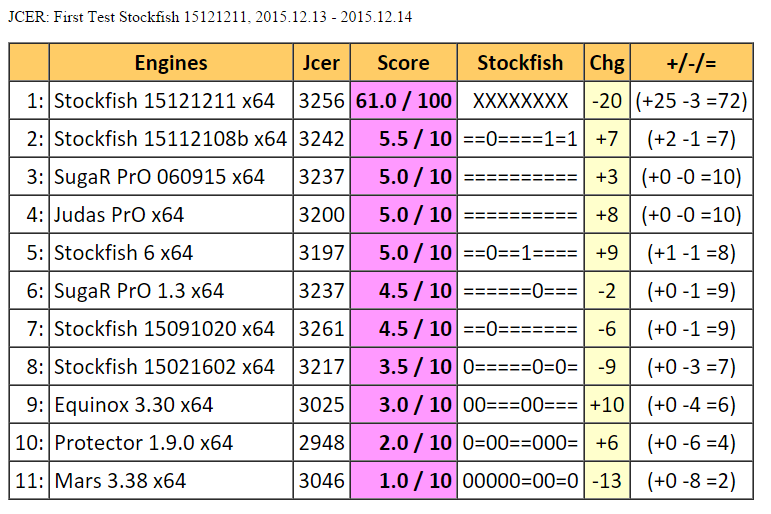771x514 pixels.
Task: Select engine name Stockfish 6 x64
Action: (123, 253)
